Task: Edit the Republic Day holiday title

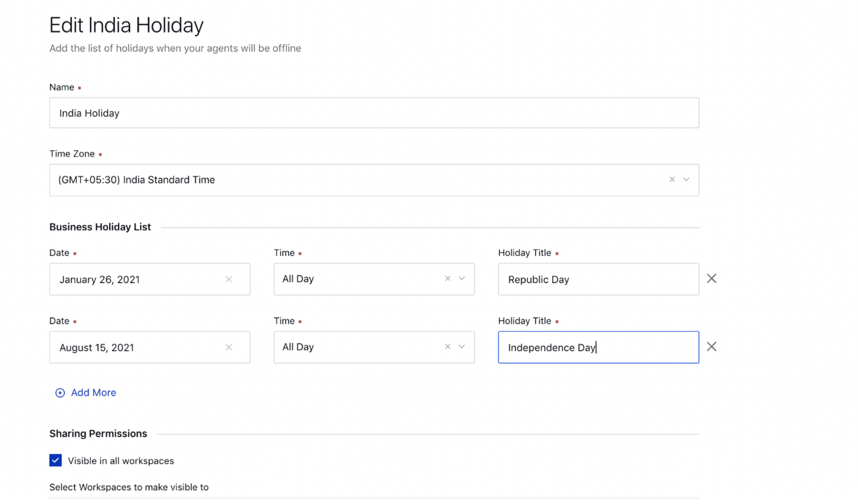Action: point(599,279)
